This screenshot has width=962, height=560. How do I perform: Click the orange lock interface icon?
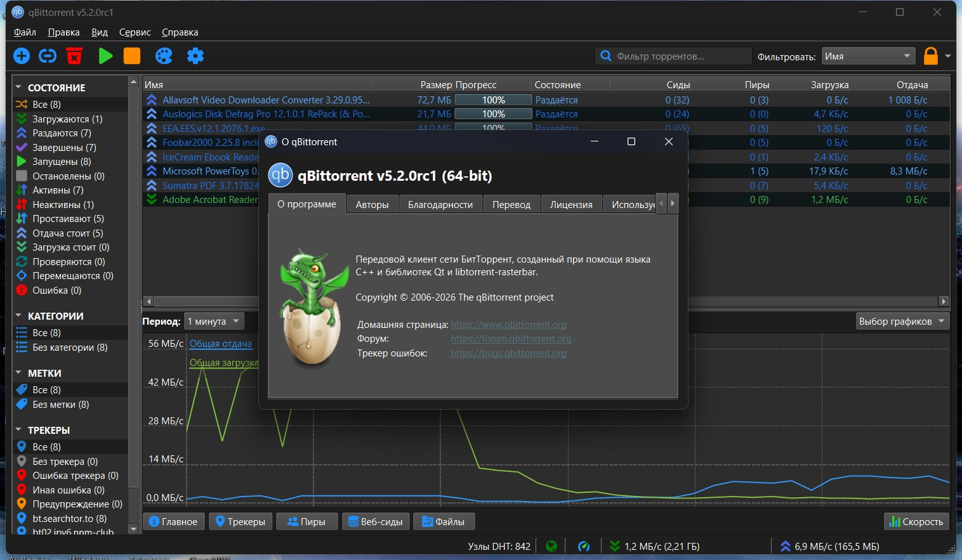coord(931,56)
